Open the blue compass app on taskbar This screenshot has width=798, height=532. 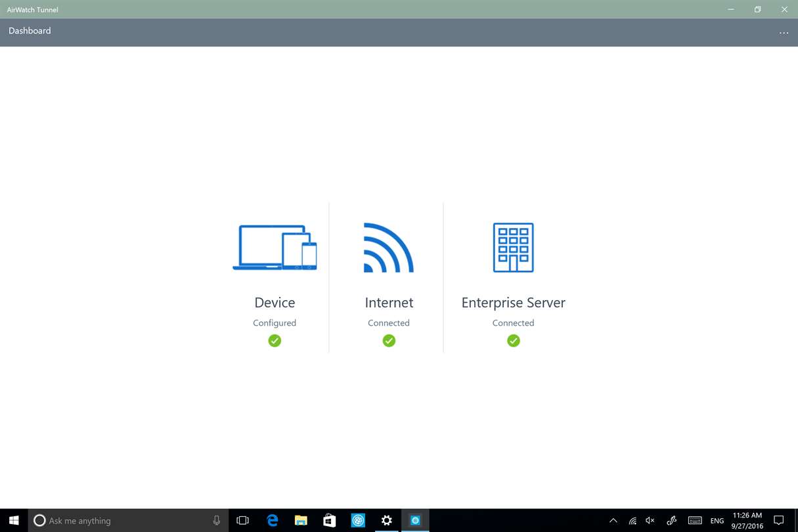(358, 520)
